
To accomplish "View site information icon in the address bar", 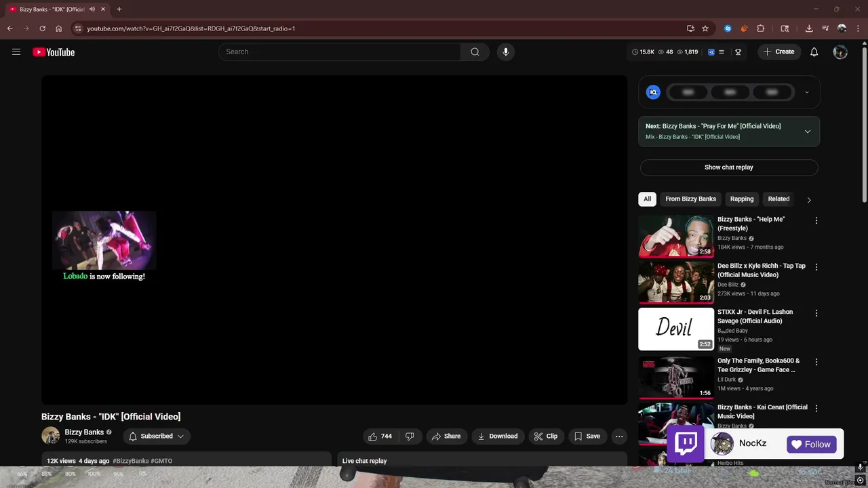I will click(78, 28).
